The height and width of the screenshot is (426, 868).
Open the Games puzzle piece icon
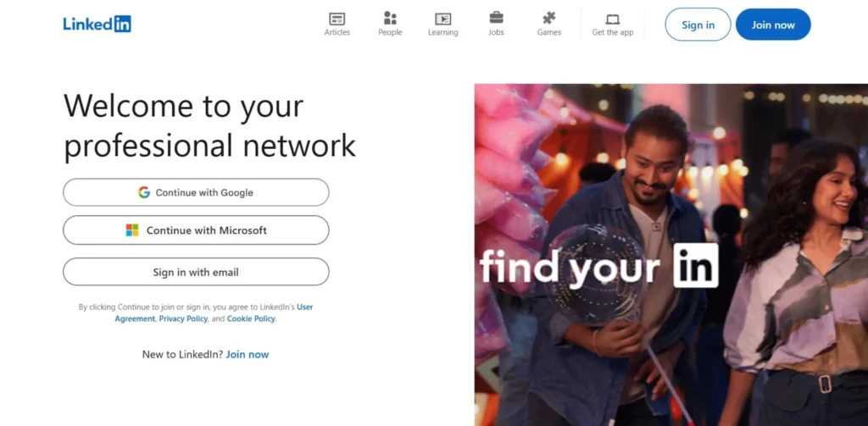tap(549, 18)
